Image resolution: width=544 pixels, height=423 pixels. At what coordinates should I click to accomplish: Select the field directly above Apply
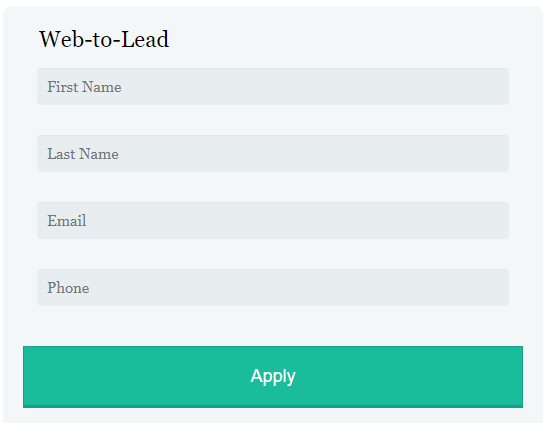(273, 287)
